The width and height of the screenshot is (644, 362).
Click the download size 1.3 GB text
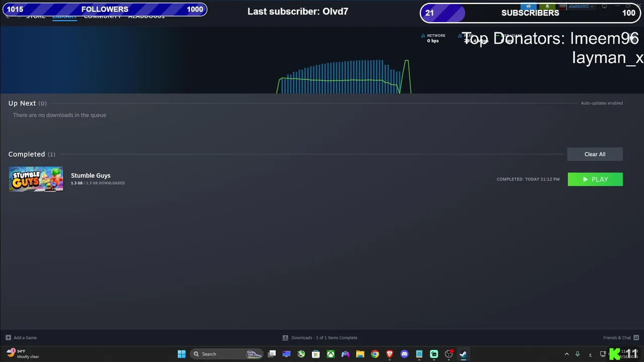[x=98, y=183]
